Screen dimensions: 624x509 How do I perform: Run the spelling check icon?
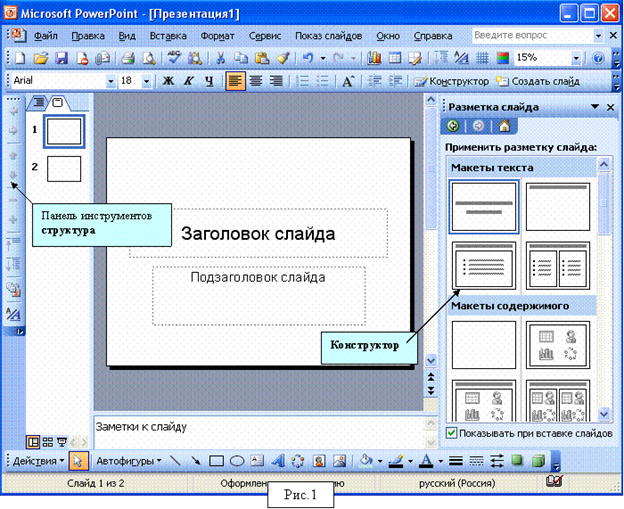point(174,58)
